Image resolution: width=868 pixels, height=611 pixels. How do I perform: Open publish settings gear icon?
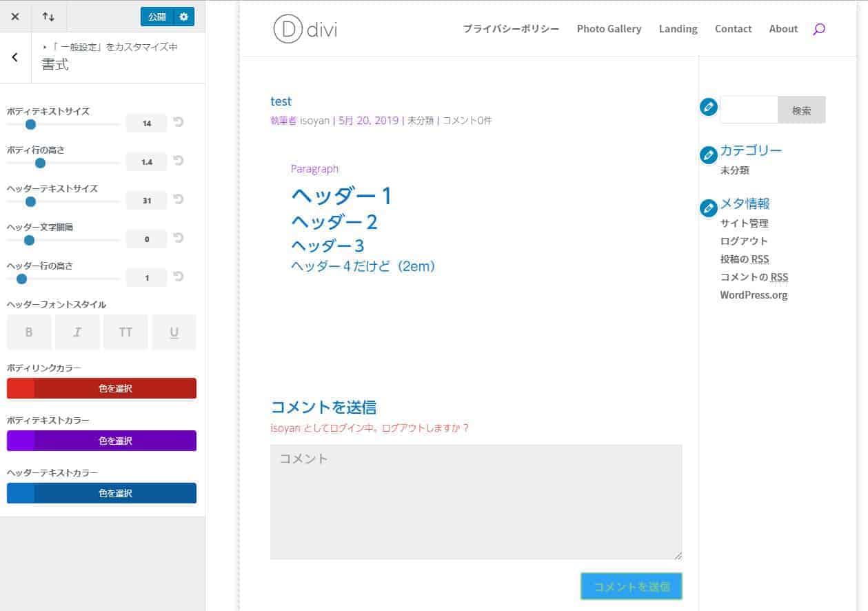click(183, 17)
